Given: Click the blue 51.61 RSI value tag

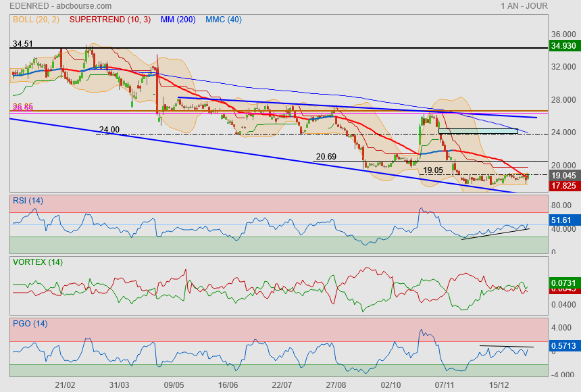Looking at the screenshot, I should click(562, 220).
